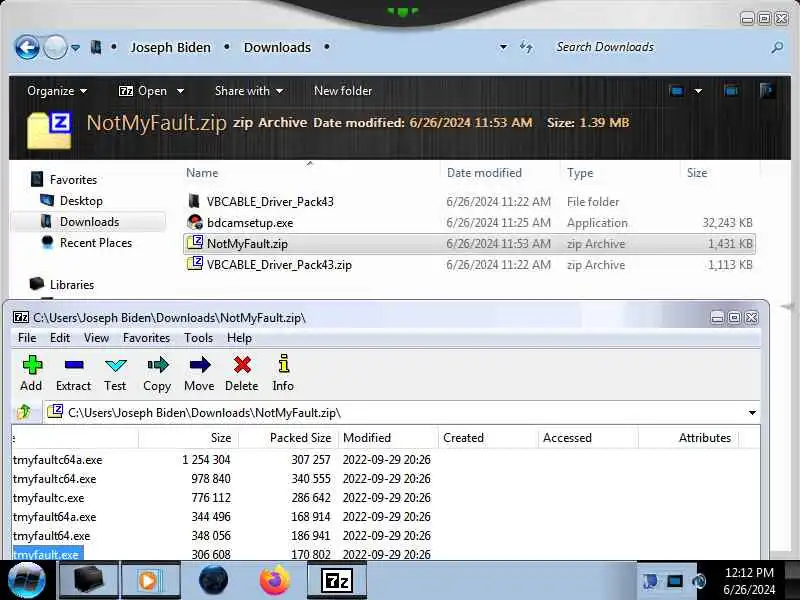The width and height of the screenshot is (800, 600).
Task: Open the 7-Zip Help menu
Action: click(239, 338)
